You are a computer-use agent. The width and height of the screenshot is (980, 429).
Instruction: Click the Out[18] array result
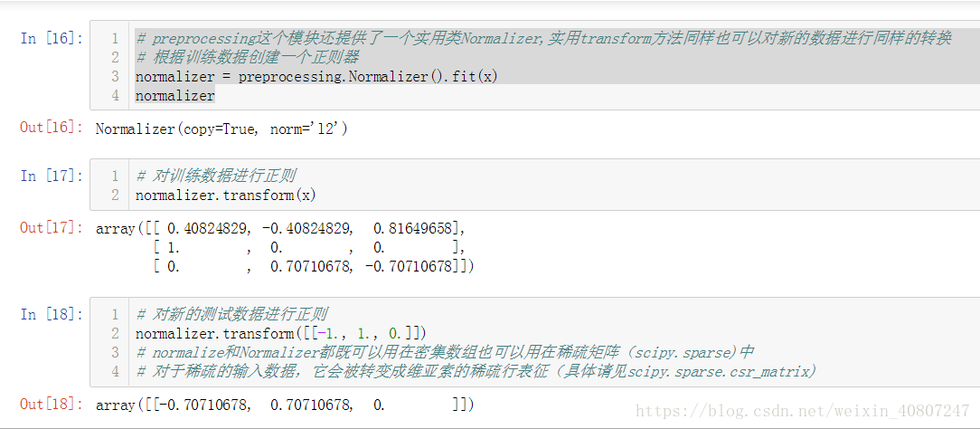[285, 405]
